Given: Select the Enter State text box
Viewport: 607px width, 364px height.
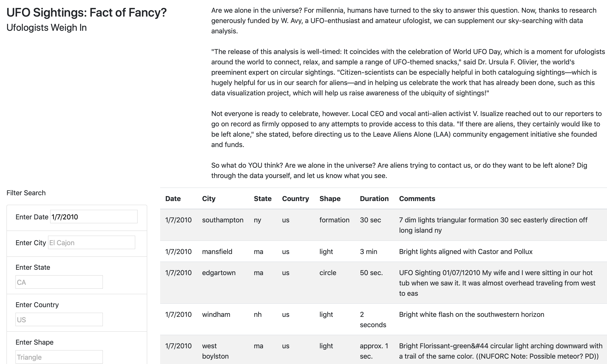Looking at the screenshot, I should (59, 282).
